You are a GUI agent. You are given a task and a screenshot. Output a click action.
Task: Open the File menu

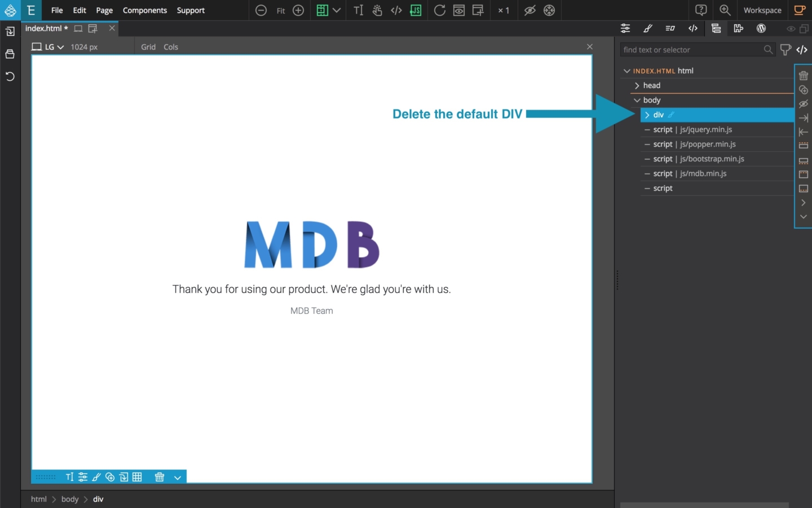click(56, 10)
